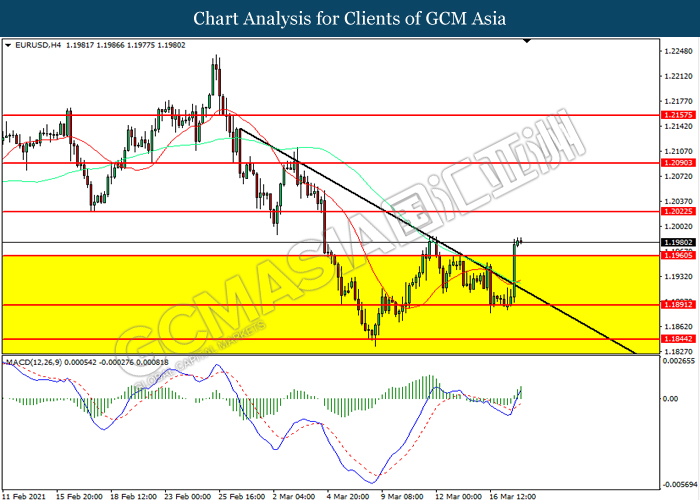Click the 1.20225 red price label
Viewport: 700px width, 500px height.
point(678,212)
